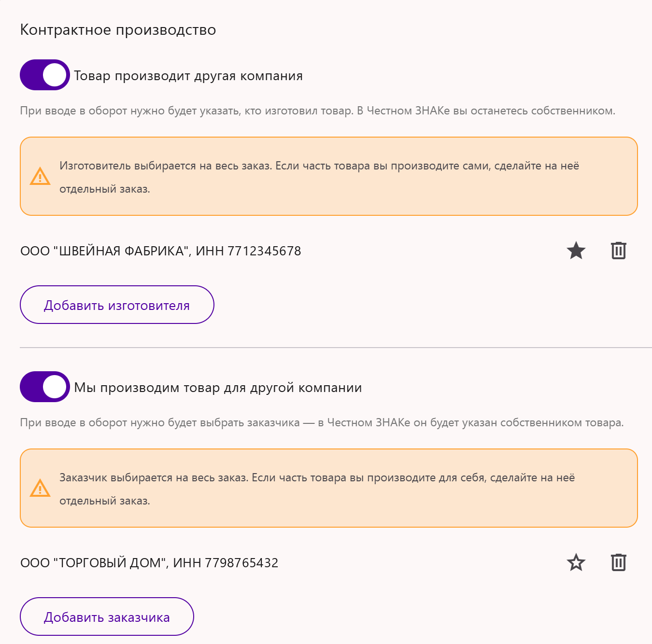Click the 'Добавить изготовителя' button
This screenshot has height=644, width=652.
tap(117, 305)
